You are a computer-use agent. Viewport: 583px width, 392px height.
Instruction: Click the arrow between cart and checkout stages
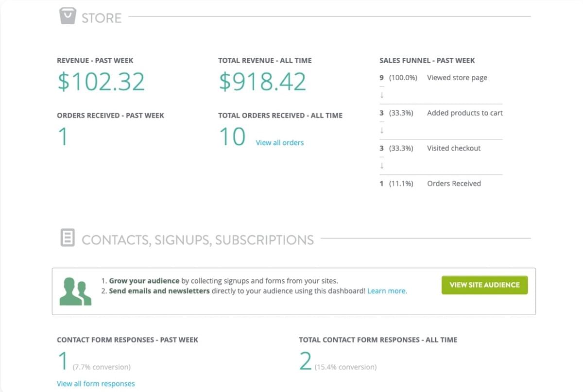click(382, 131)
